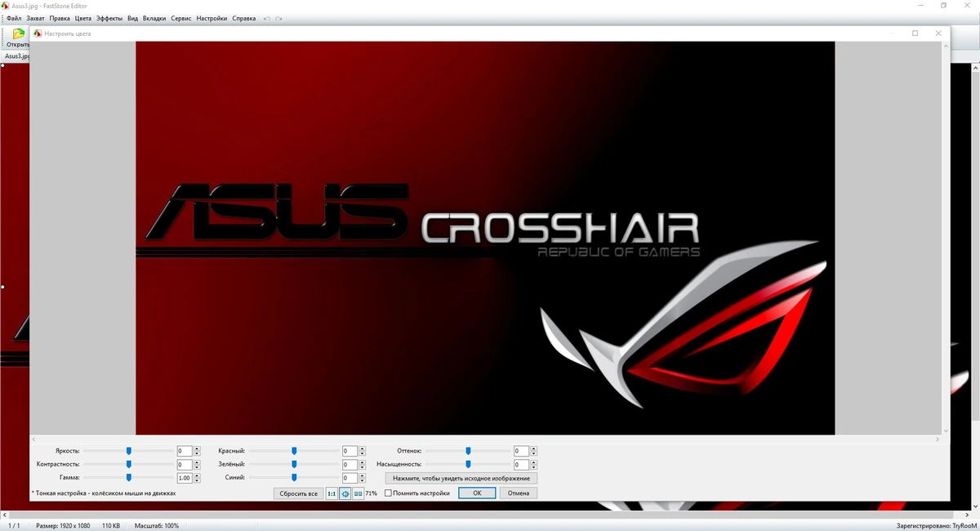The width and height of the screenshot is (980, 531).
Task: Increase Контрастность value with up arrow
Action: click(x=197, y=462)
